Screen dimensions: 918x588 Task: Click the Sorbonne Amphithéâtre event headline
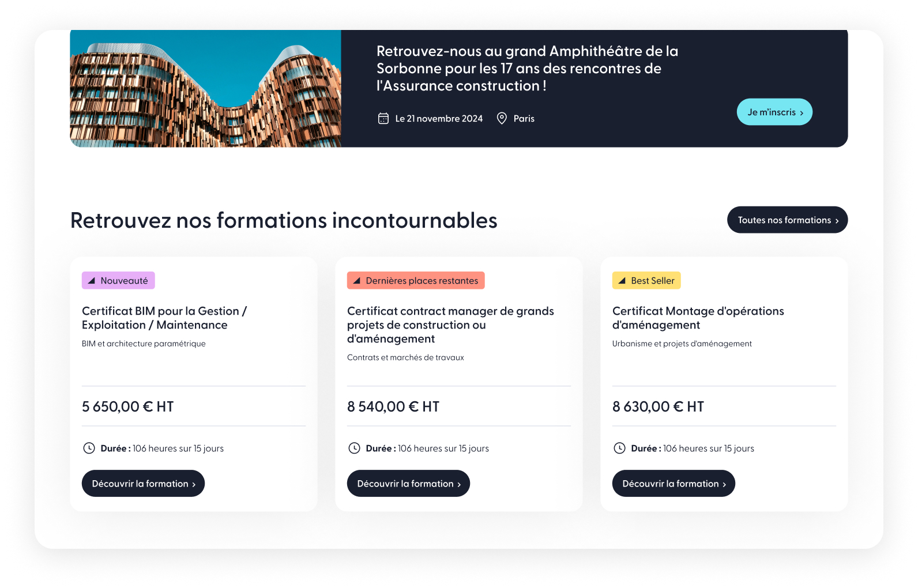(527, 69)
